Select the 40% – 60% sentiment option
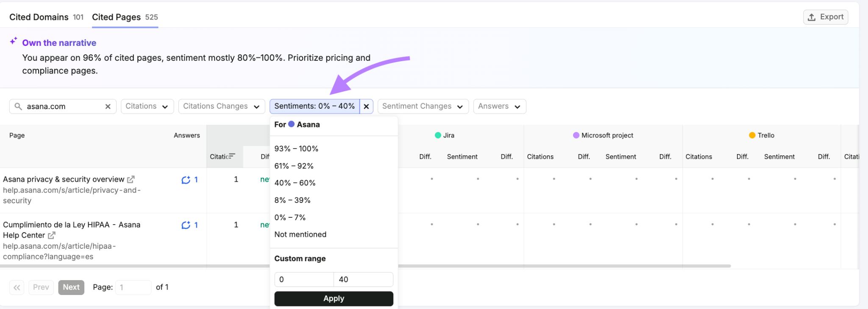868x309 pixels. 334,183
